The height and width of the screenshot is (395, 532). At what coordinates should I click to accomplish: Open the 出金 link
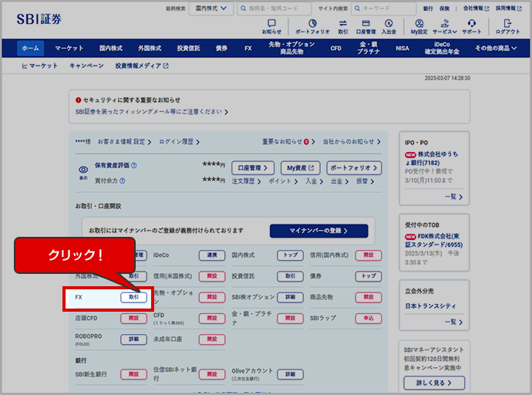[x=339, y=181]
